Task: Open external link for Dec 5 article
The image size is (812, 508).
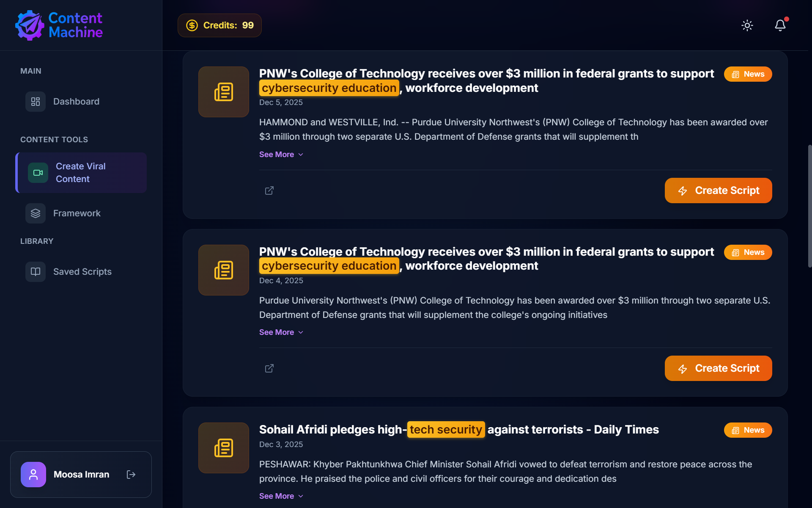Action: point(269,190)
